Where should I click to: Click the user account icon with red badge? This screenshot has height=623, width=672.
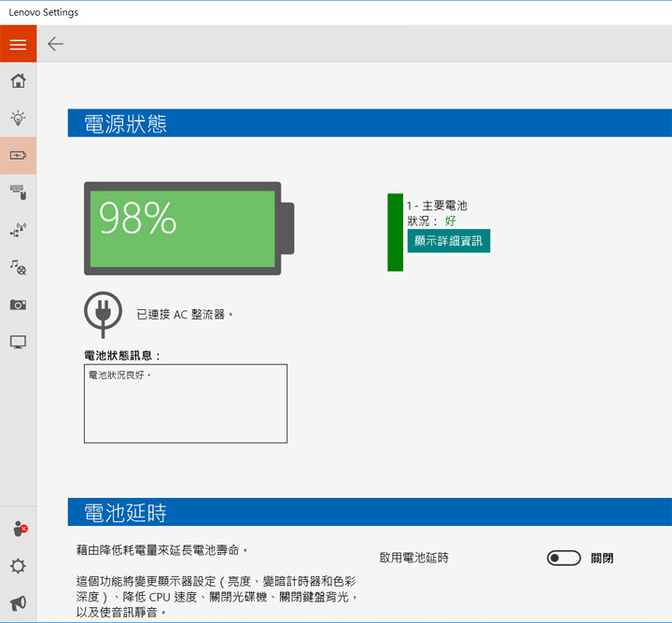pyautogui.click(x=18, y=529)
